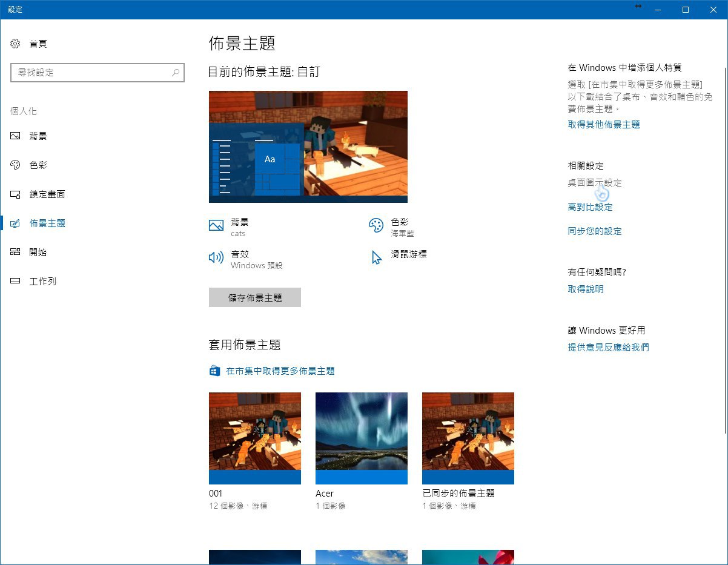Click the 首頁 gear icon

point(16,44)
